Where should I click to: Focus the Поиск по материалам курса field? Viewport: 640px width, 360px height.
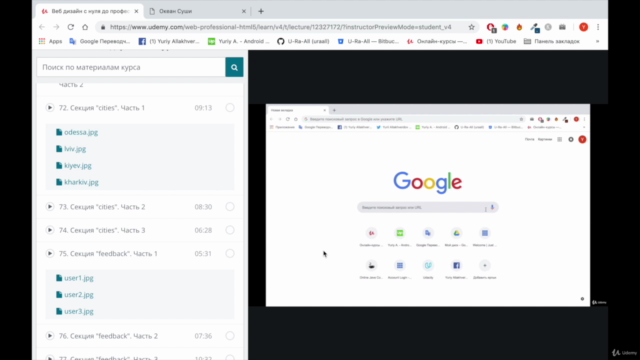(131, 67)
